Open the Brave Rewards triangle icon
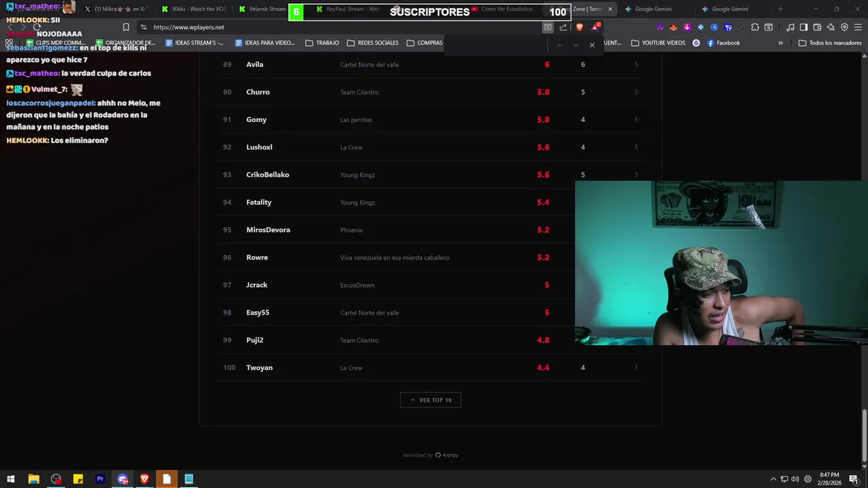The image size is (868, 488). click(x=595, y=27)
